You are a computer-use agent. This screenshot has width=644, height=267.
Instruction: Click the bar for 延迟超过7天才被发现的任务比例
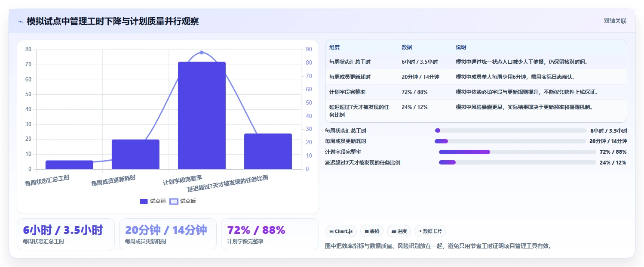(x=268, y=151)
